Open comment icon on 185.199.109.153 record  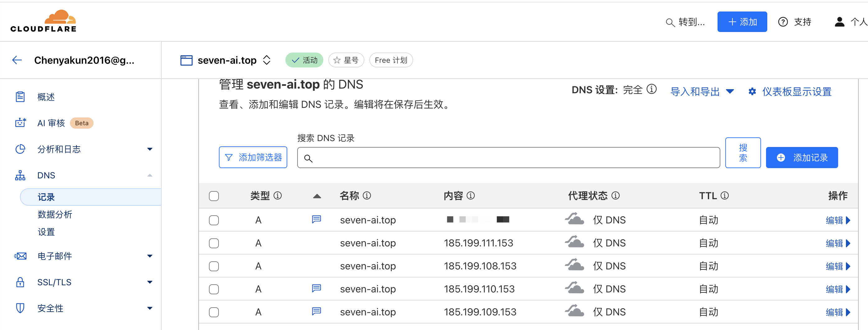click(316, 311)
